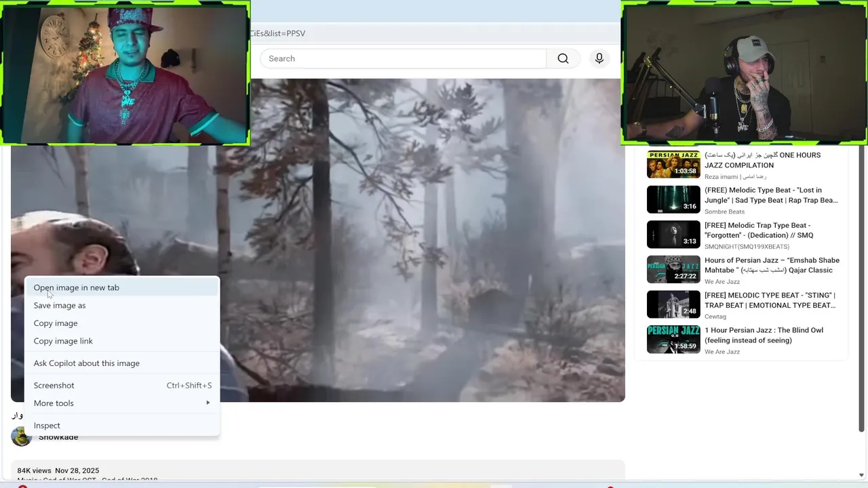Open the Cewtag channel name
The width and height of the screenshot is (868, 488).
point(715,317)
